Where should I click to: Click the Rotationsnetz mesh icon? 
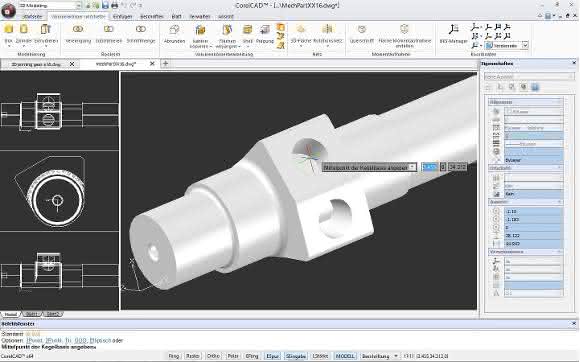327,29
